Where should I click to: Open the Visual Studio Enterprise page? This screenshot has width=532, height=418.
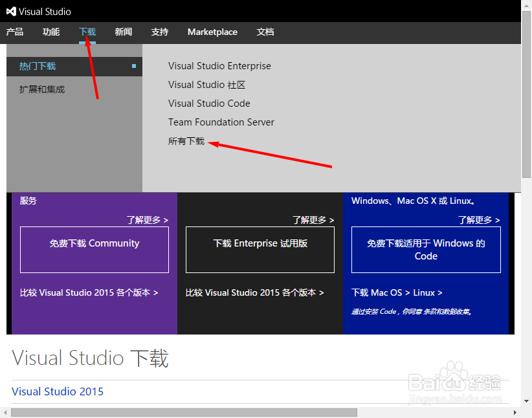point(219,66)
